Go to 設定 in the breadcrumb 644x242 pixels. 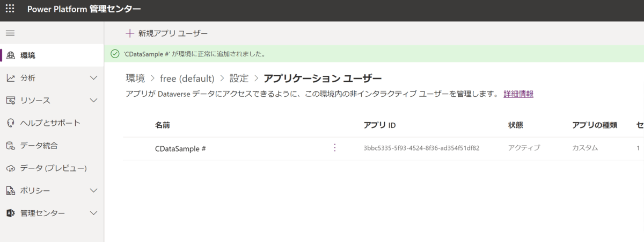point(239,79)
